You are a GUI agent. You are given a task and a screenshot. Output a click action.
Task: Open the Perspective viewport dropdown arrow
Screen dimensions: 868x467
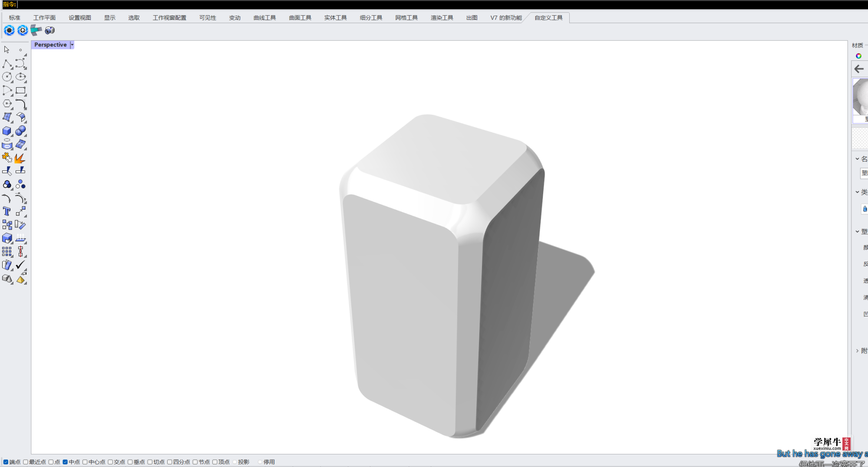(x=72, y=45)
